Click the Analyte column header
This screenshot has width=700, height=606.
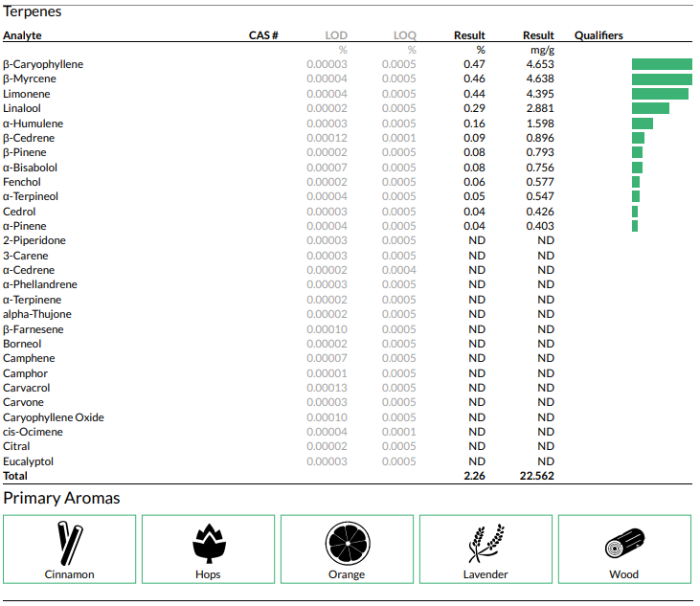point(22,35)
